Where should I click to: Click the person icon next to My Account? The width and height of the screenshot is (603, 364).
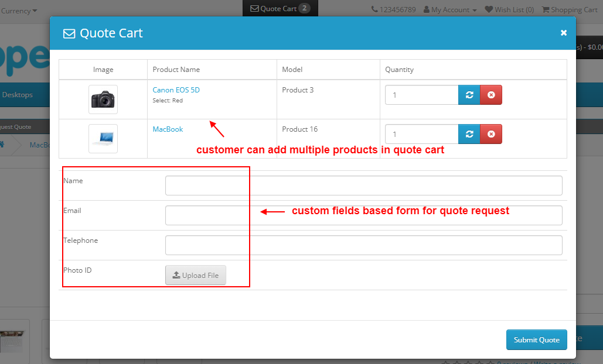click(426, 9)
